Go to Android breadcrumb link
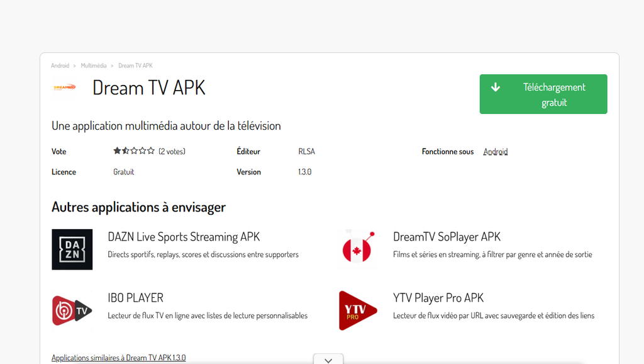 (60, 65)
